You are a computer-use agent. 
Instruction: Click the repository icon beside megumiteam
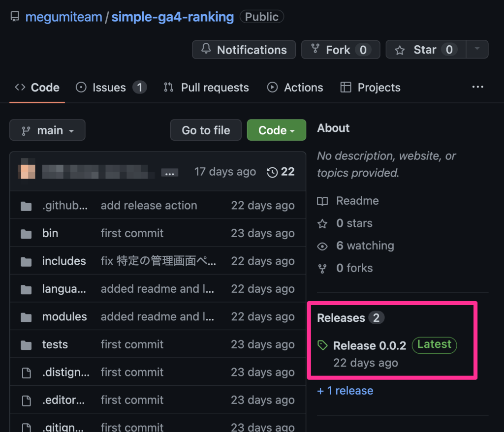coord(15,16)
